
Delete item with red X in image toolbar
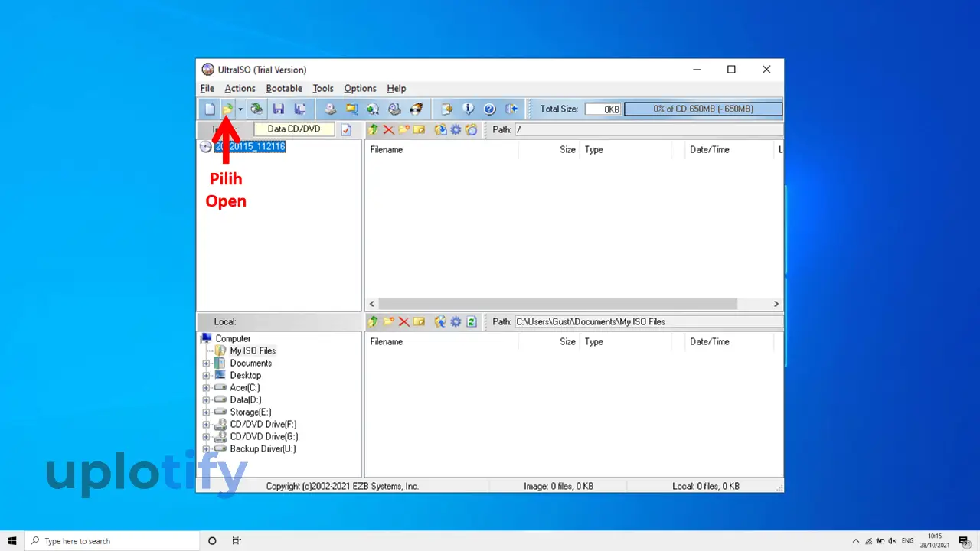point(389,130)
